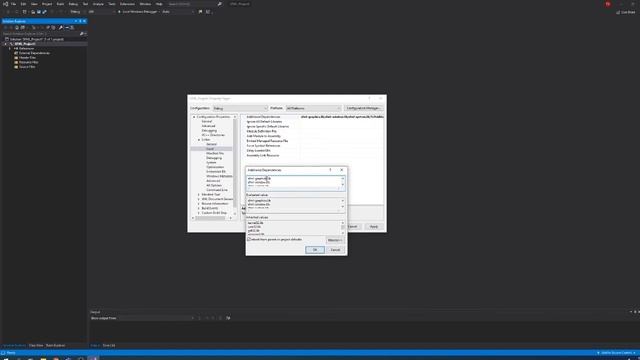Switch to the Error List tab
This screenshot has width=640, height=360.
tap(109, 345)
